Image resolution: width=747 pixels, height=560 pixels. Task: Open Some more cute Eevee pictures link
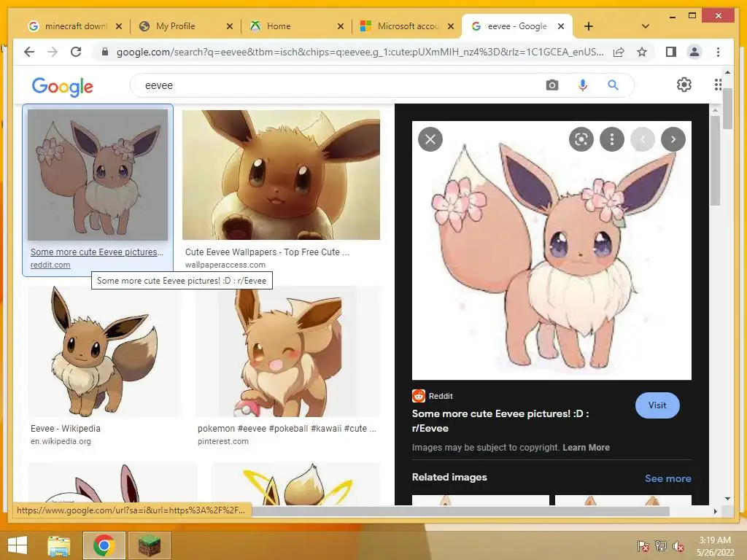point(97,252)
